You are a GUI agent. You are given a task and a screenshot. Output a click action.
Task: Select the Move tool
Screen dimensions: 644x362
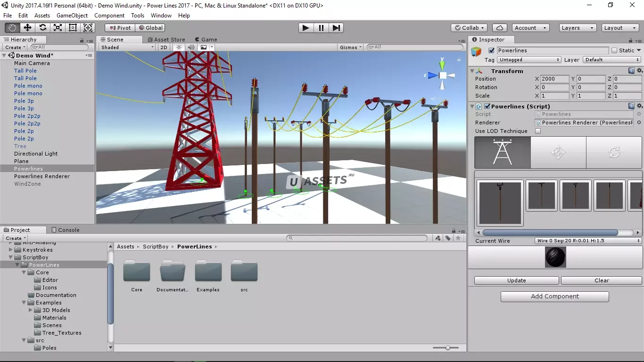tap(27, 28)
